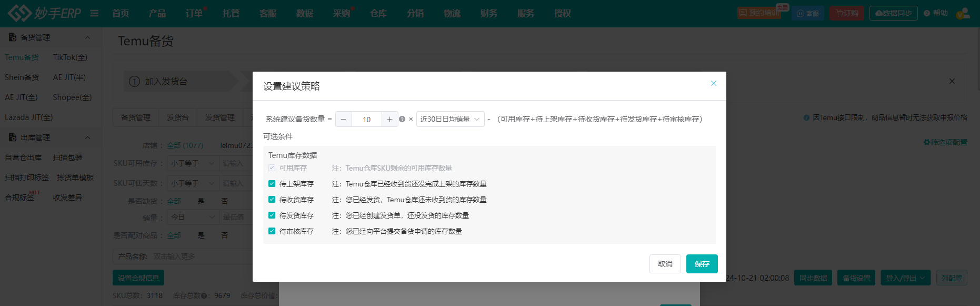
Task: Switch to the 发货台 tab
Action: click(x=178, y=117)
